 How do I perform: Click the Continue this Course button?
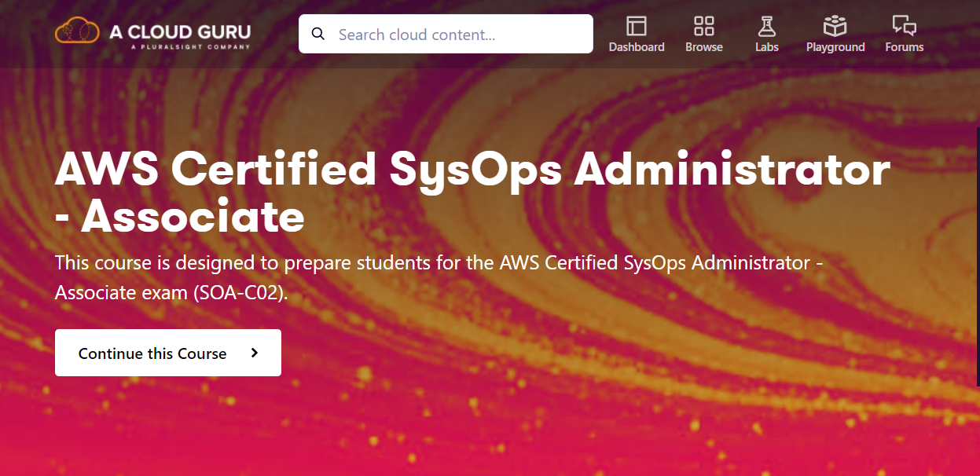[x=168, y=353]
